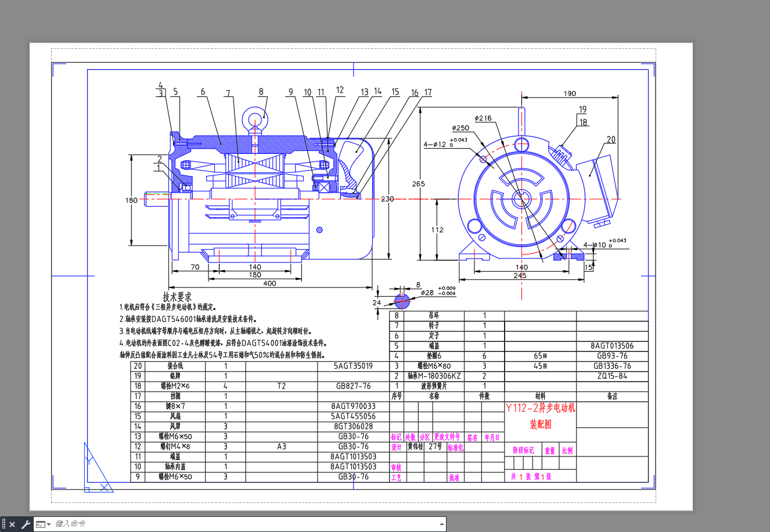
Task: Select the magenta 批准 label
Action: 454,477
